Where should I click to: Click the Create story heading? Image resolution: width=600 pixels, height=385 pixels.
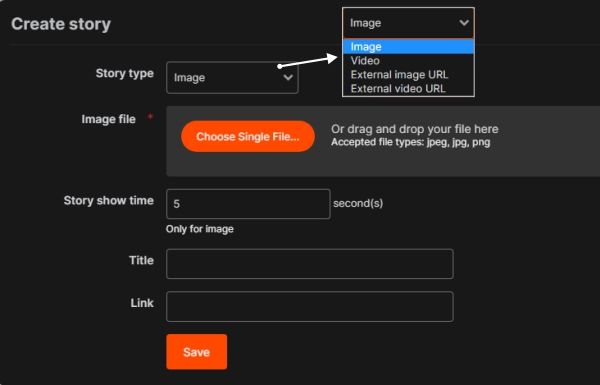click(61, 24)
